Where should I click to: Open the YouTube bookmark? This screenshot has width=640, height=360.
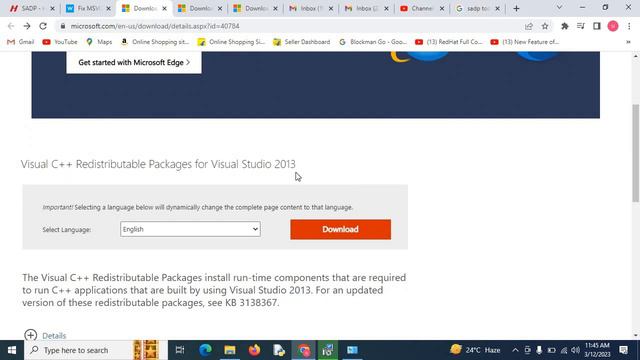[x=60, y=42]
